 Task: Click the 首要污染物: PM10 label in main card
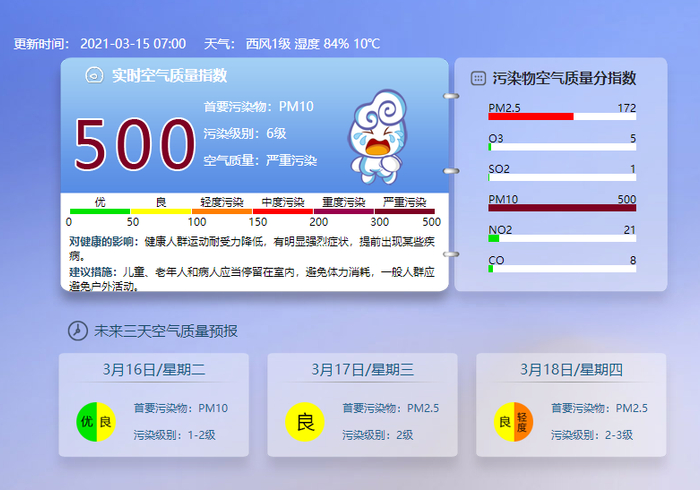point(258,107)
